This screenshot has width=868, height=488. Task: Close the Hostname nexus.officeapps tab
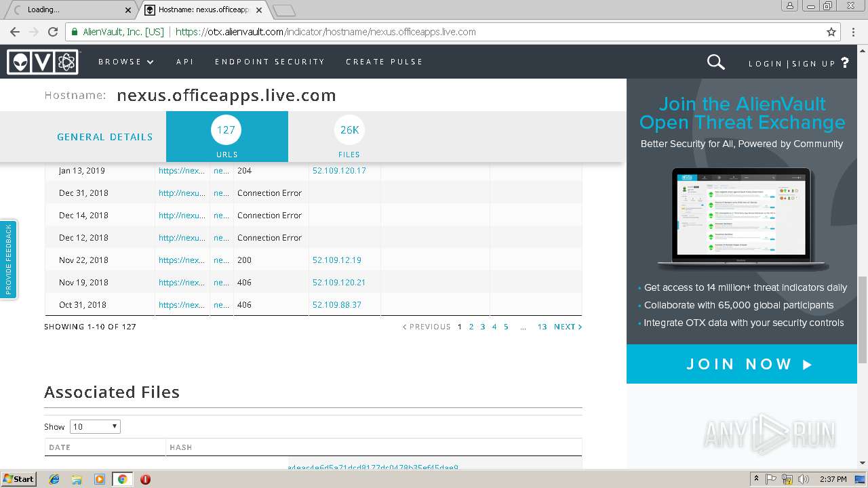click(259, 10)
